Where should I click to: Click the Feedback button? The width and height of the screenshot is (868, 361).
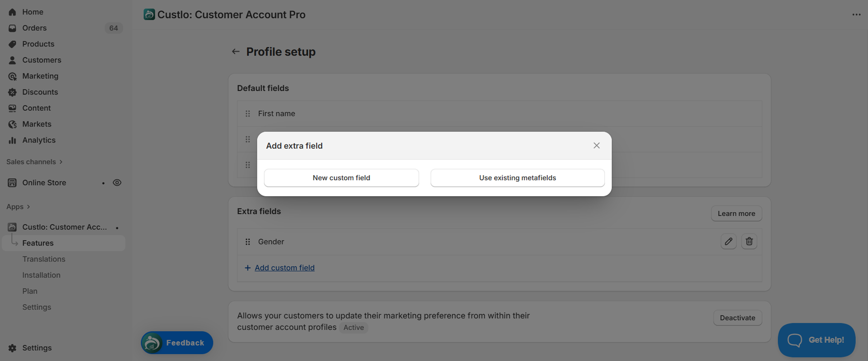(177, 343)
